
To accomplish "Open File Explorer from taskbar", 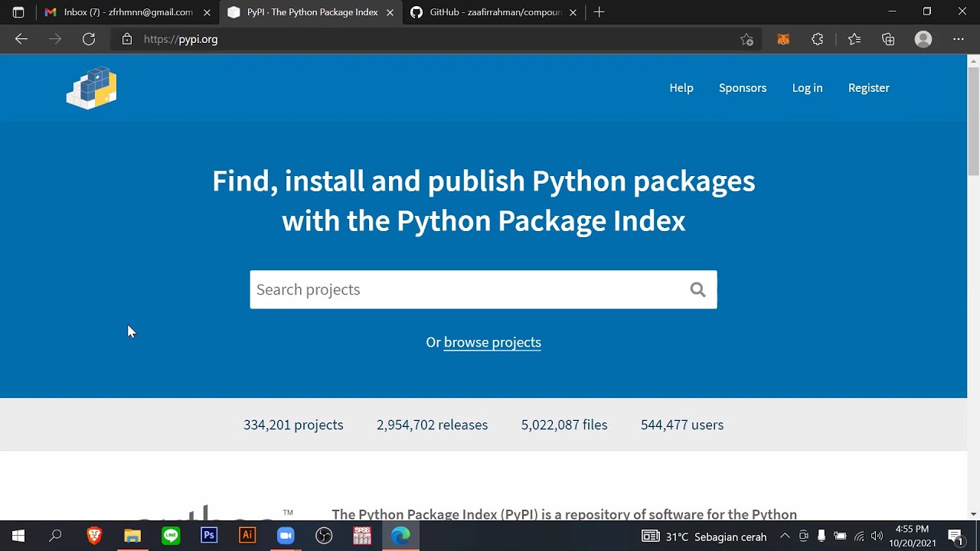I will coord(132,536).
